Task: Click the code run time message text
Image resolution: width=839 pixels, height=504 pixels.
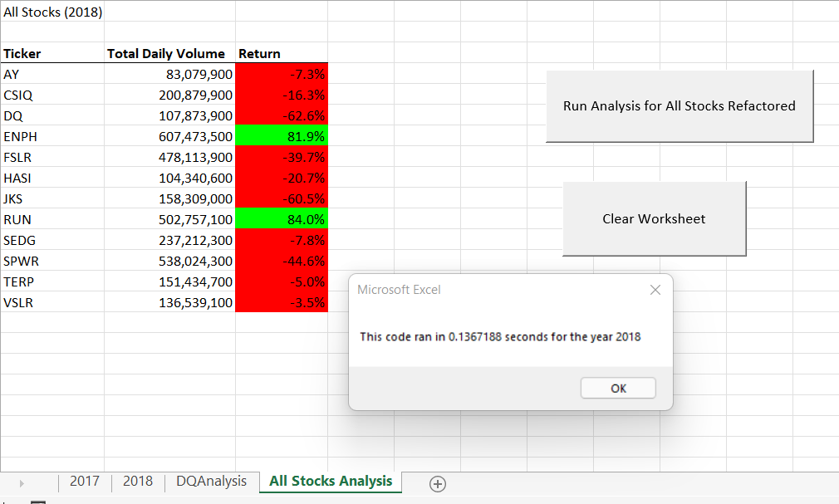Action: tap(500, 337)
